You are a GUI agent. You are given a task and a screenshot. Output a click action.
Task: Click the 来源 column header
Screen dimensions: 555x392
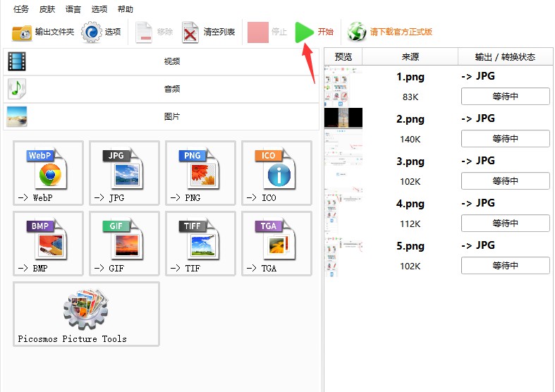point(410,57)
